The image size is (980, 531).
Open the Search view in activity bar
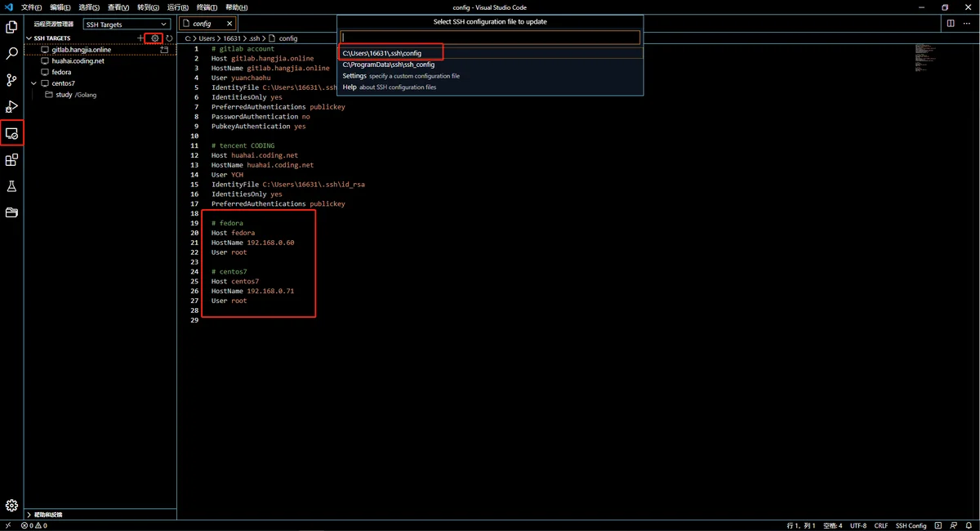[11, 54]
